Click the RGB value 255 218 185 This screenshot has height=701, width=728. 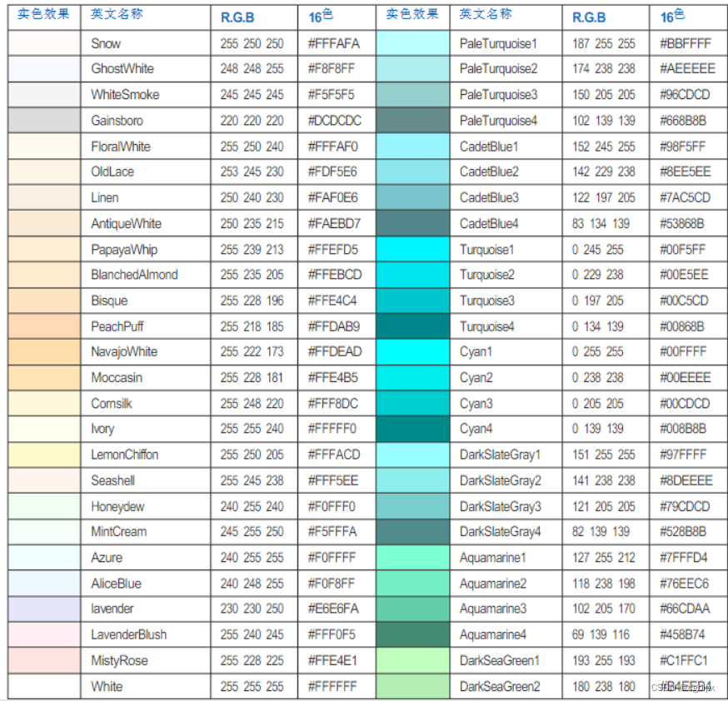252,326
